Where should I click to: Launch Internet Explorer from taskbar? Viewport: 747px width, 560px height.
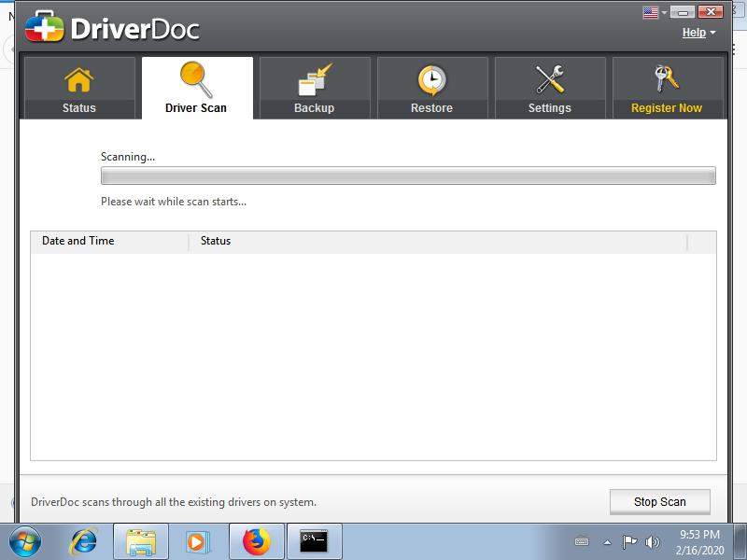pos(83,542)
